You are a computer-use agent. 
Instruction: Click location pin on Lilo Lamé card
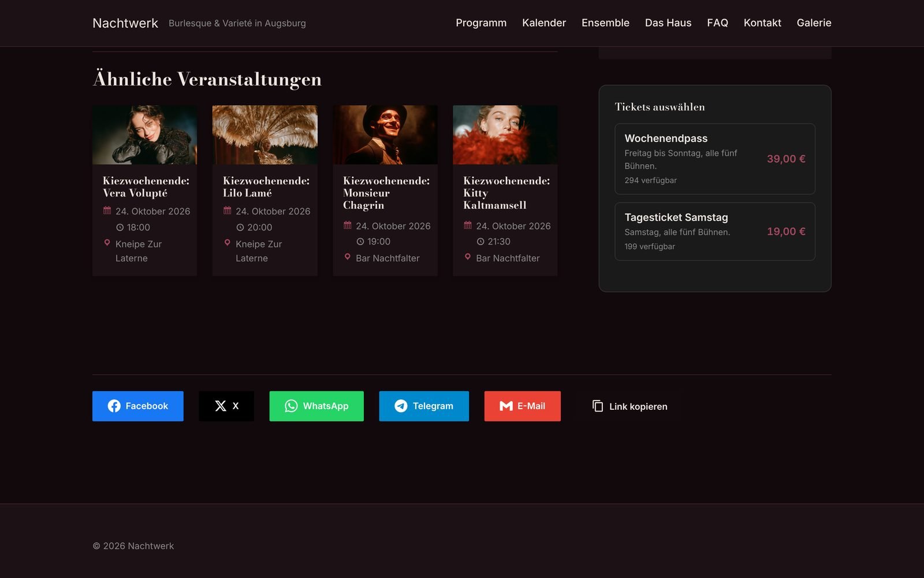coord(227,243)
